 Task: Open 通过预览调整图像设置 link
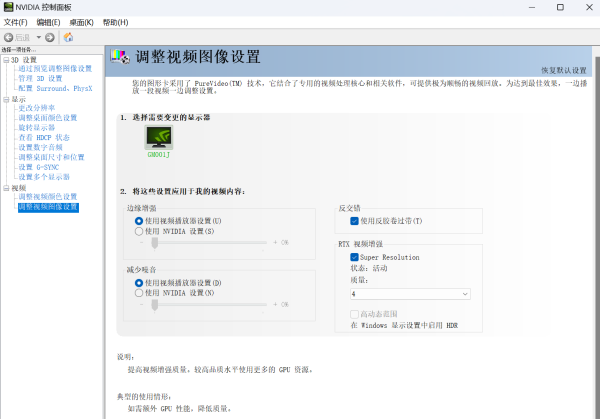coord(55,68)
